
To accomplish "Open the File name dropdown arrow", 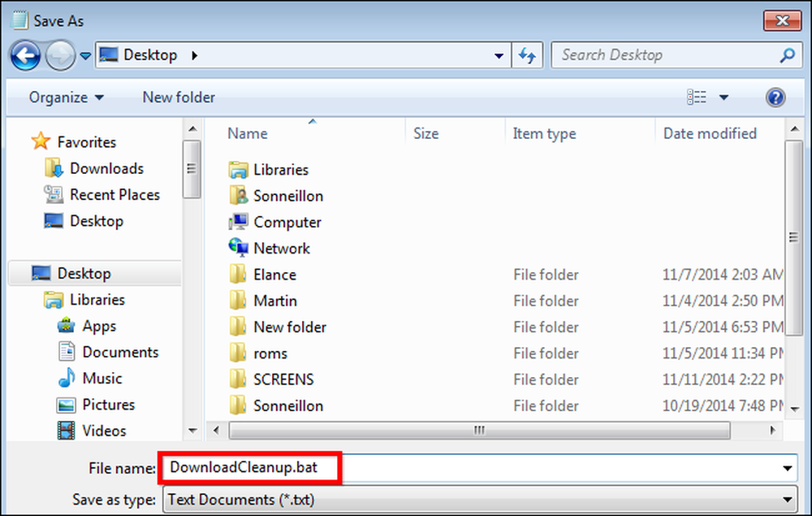I will coord(788,468).
